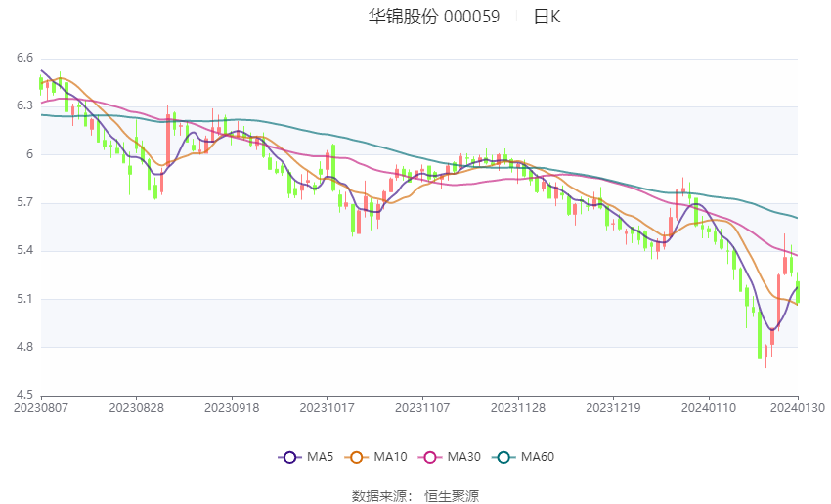Viewport: 831px width, 504px height.
Task: Toggle the MA5 legend series
Action: tap(306, 457)
